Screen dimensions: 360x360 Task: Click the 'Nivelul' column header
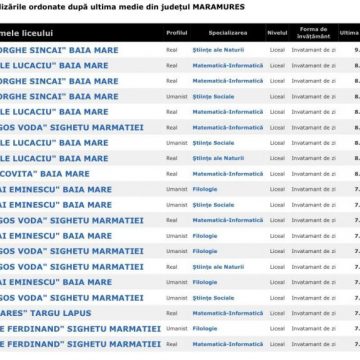pos(277,33)
